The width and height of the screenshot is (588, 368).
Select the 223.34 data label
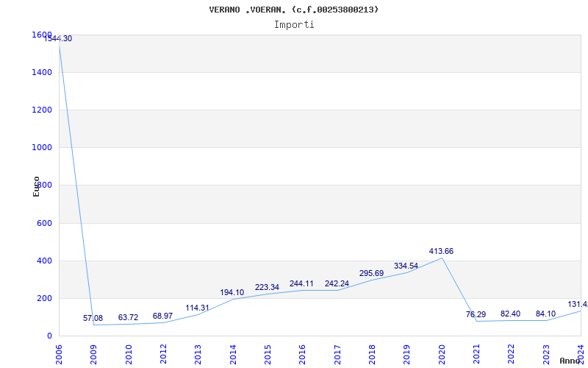(267, 288)
